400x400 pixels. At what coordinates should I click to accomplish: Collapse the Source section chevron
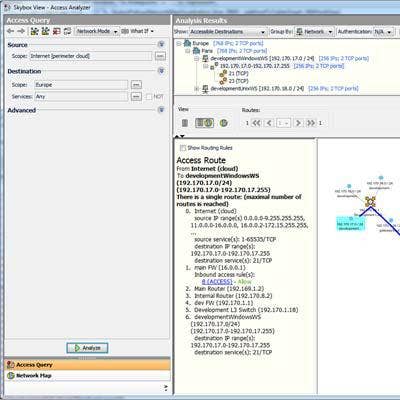(x=161, y=44)
